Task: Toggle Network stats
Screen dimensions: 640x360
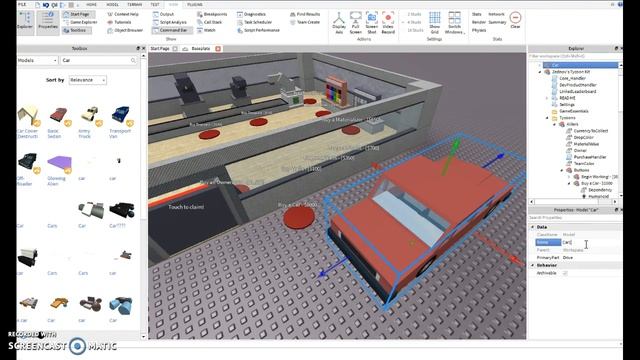Action: tap(496, 14)
